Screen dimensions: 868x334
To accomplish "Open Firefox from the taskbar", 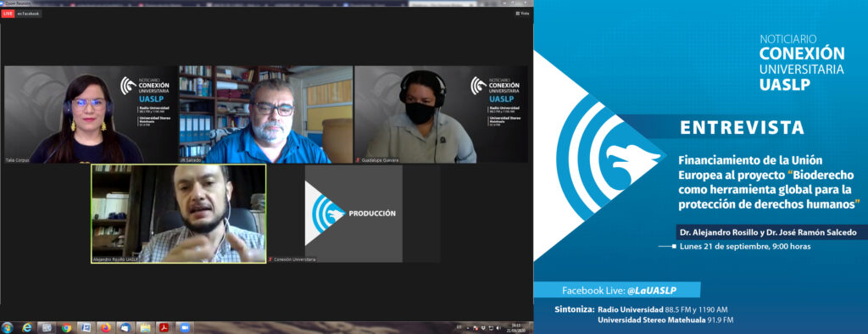I will 106,328.
